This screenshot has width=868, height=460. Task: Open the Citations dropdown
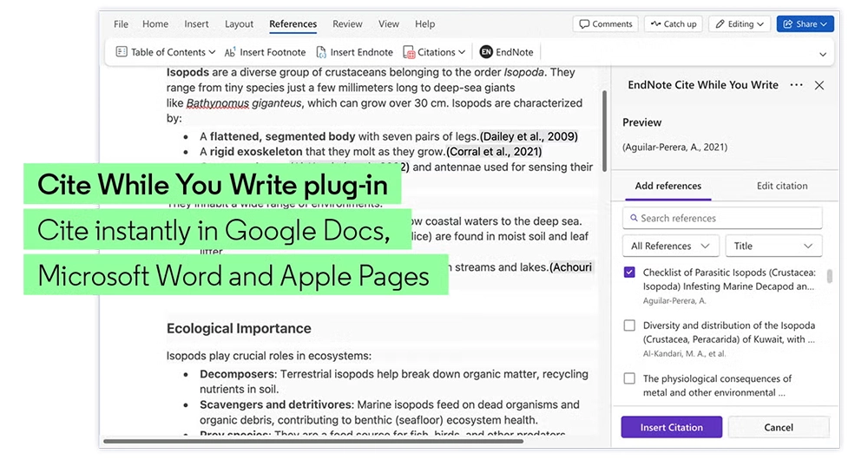point(434,52)
